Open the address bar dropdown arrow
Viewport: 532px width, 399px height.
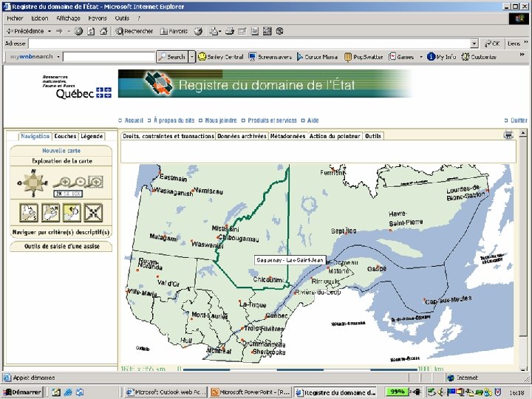[x=474, y=44]
